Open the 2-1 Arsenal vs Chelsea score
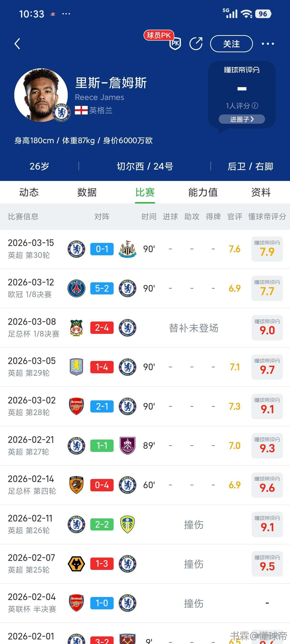Image resolution: width=290 pixels, height=644 pixels. click(x=102, y=407)
